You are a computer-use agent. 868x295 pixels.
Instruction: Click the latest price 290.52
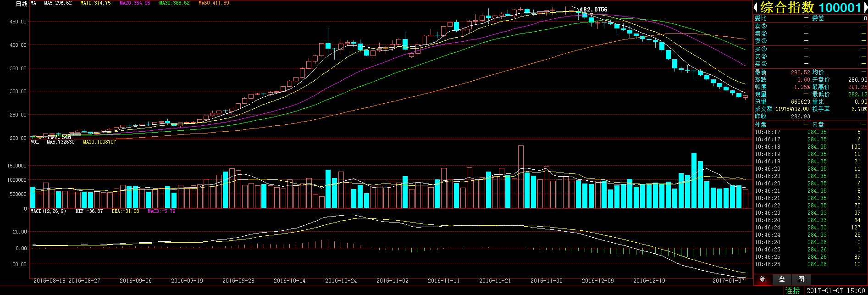click(x=800, y=72)
